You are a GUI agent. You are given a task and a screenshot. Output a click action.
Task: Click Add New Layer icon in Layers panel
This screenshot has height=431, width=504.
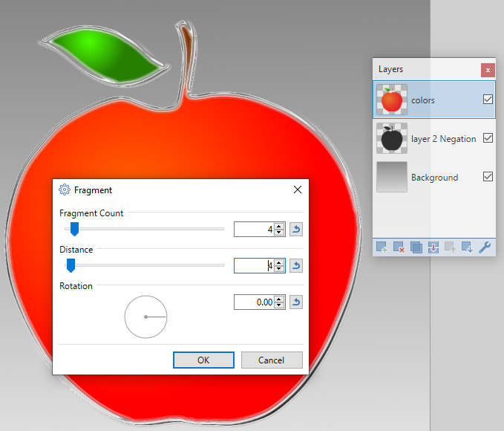point(382,247)
